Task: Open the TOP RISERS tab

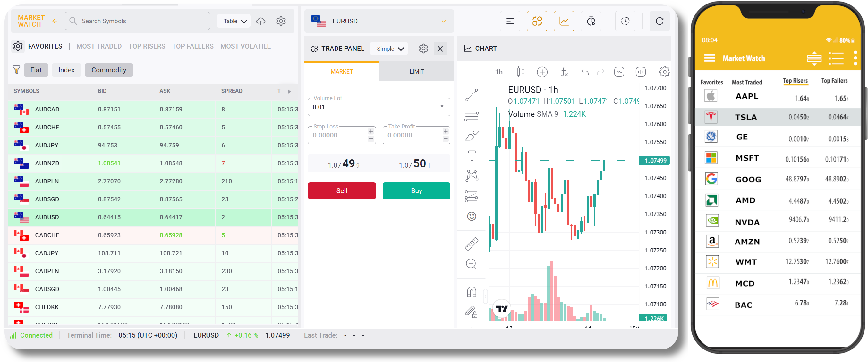Action: 147,46
